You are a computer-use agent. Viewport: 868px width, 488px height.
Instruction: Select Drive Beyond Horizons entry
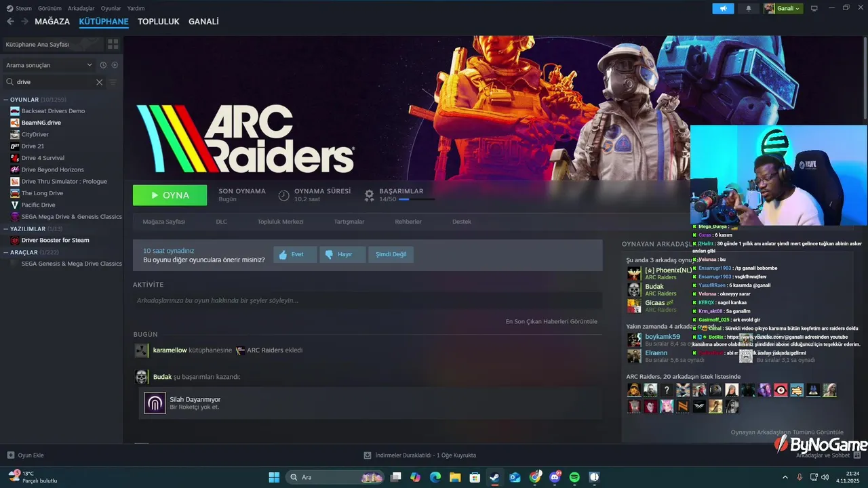click(53, 169)
